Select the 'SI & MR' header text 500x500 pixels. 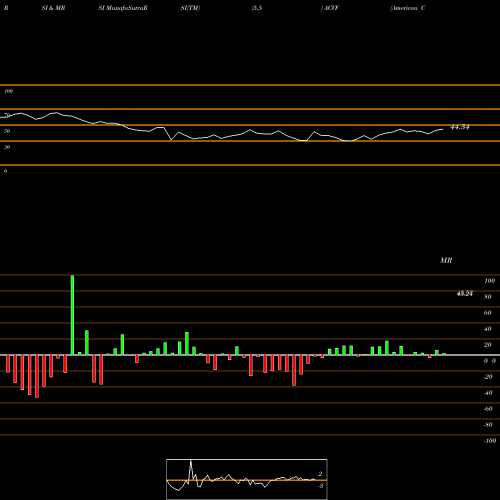pos(53,8)
